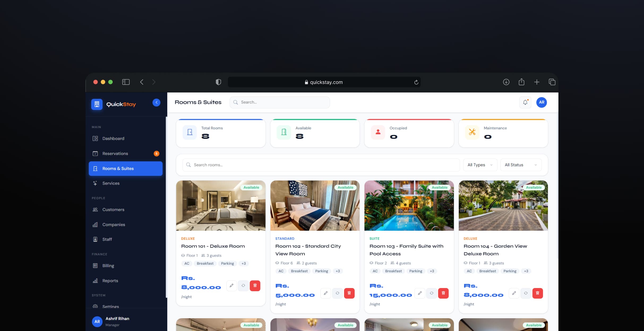
Task: Edit Room 102 with pencil icon
Action: (x=326, y=293)
